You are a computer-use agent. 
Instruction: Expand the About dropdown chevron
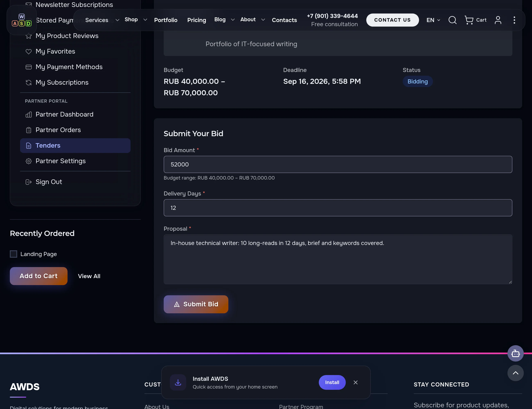click(263, 20)
